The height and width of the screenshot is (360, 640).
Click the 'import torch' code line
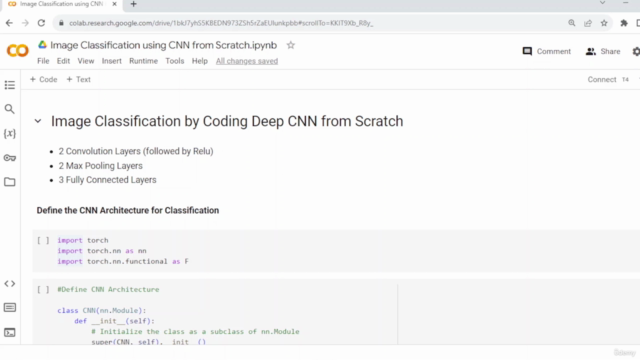(x=83, y=240)
